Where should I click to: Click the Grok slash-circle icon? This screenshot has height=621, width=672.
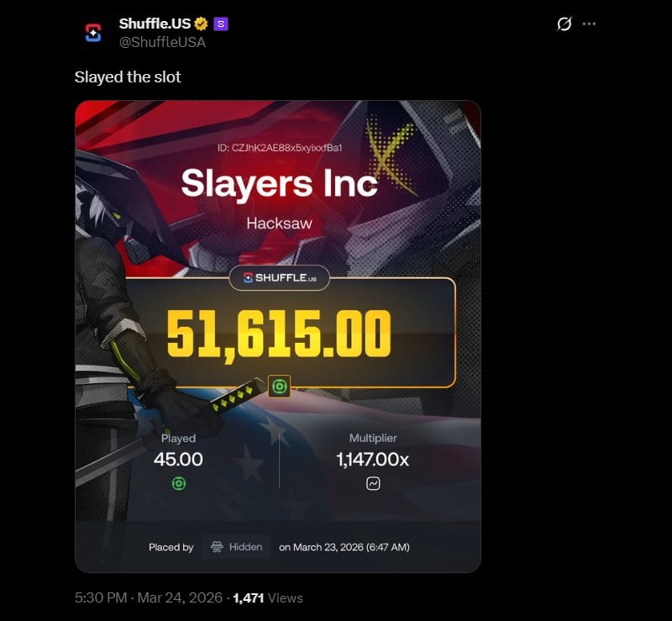coord(564,24)
